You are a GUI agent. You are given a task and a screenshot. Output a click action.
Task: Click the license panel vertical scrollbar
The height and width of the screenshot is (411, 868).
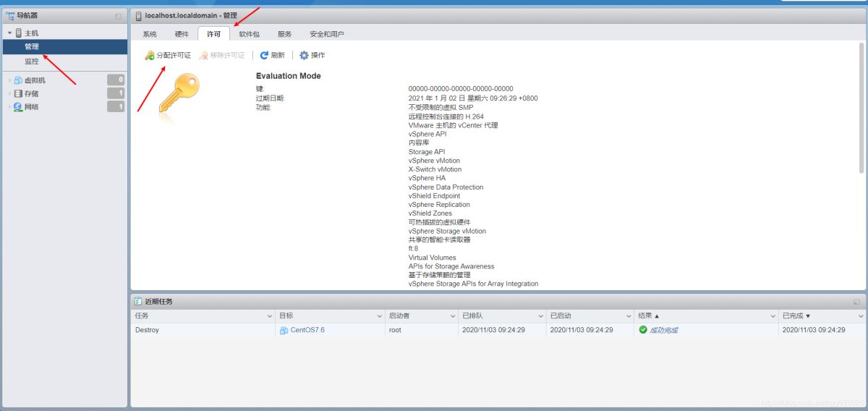(x=861, y=109)
